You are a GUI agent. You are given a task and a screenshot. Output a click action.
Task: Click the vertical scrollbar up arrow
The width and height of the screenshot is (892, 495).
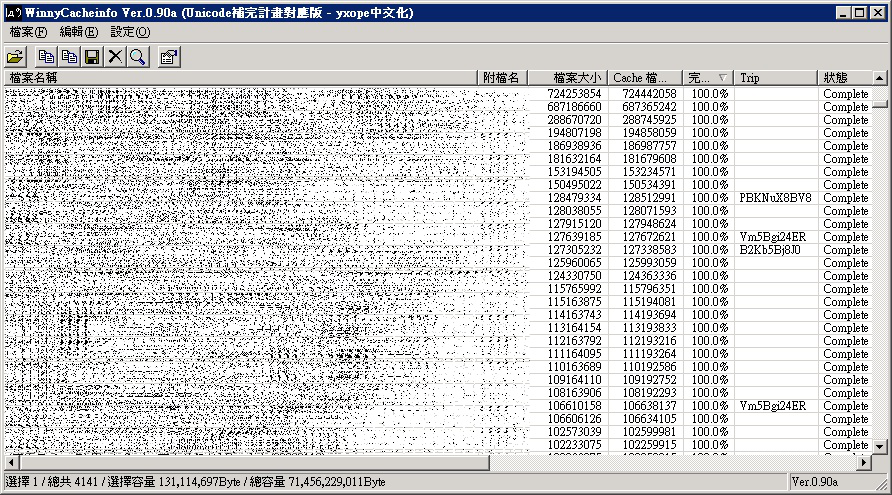point(879,78)
